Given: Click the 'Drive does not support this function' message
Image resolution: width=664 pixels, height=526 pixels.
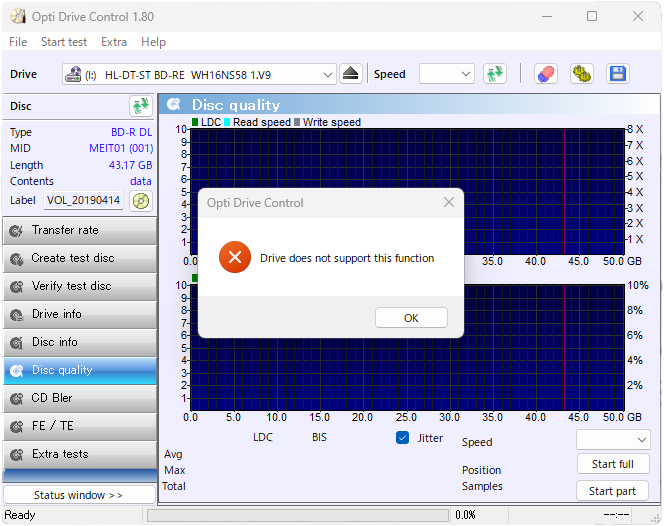Looking at the screenshot, I should pos(347,258).
